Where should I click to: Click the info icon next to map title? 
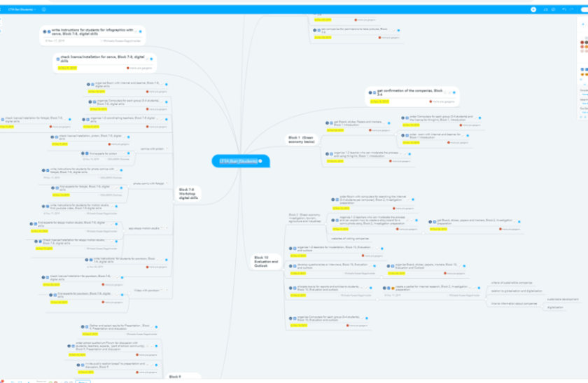click(43, 10)
